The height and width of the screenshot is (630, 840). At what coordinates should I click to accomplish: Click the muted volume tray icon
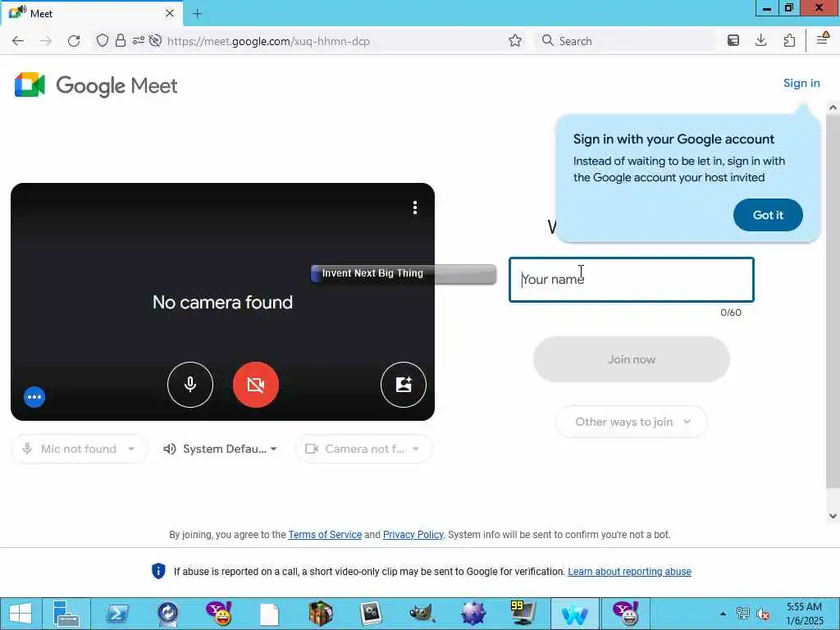[763, 614]
